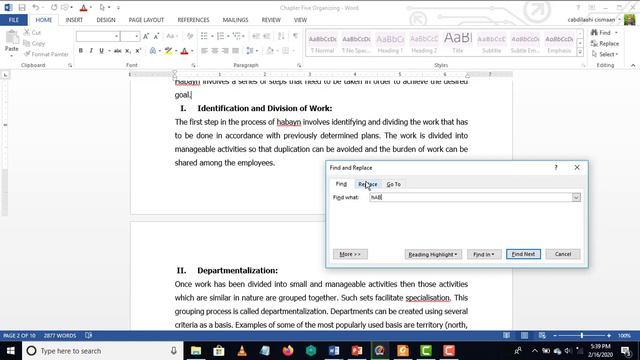Click Find in Editing group

tap(602, 32)
